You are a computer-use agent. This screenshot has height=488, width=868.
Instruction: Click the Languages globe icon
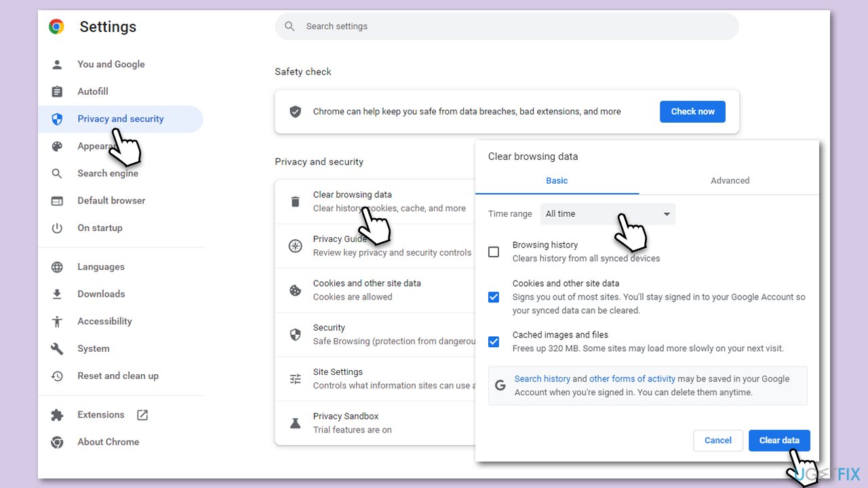pos(57,267)
